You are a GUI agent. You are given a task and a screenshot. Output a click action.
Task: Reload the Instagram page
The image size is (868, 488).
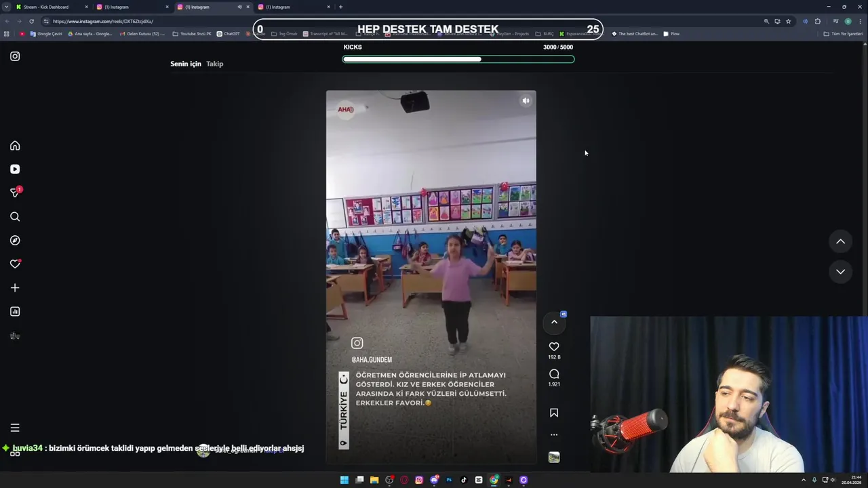click(31, 21)
